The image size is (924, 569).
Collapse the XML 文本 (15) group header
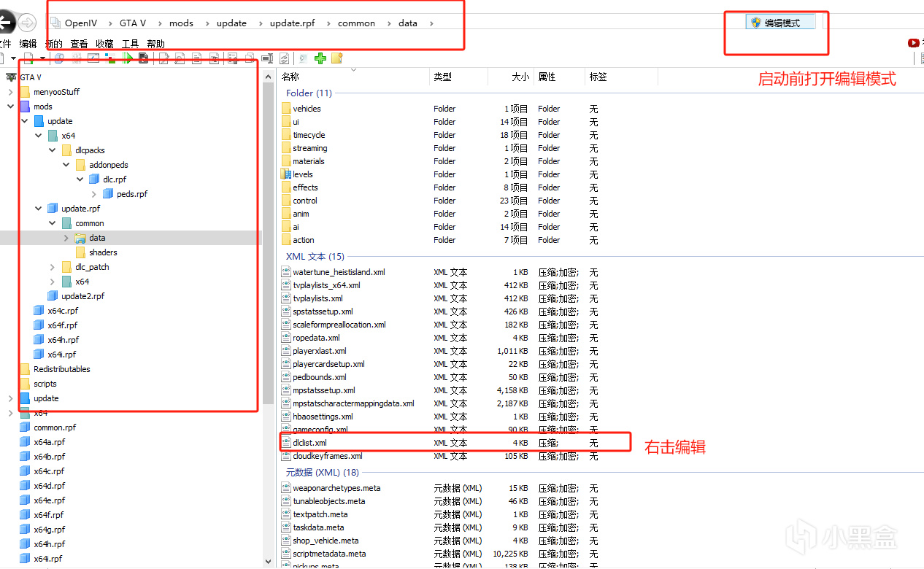pyautogui.click(x=315, y=257)
